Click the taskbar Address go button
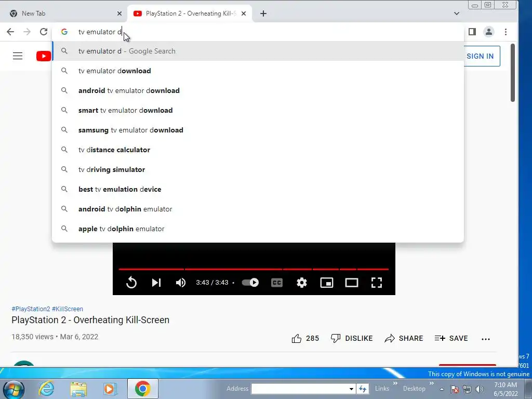The width and height of the screenshot is (532, 399). 362,389
